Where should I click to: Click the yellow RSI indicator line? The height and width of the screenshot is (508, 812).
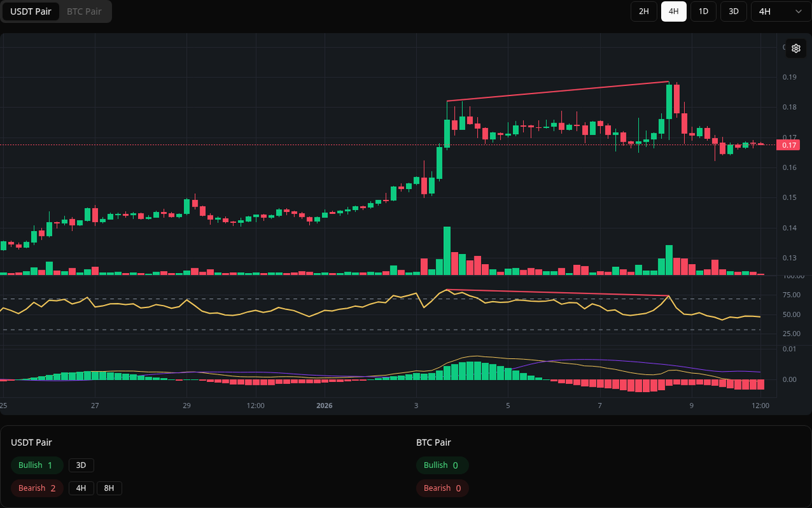point(271,312)
